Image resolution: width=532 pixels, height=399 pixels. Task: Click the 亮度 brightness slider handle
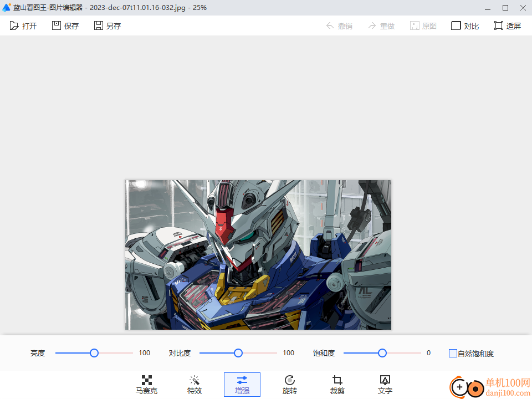pyautogui.click(x=94, y=353)
